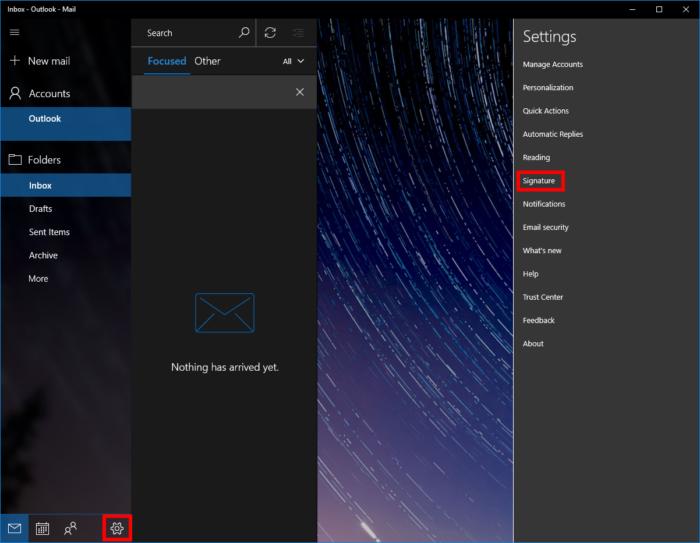
Task: Open What's new link
Action: tap(542, 250)
